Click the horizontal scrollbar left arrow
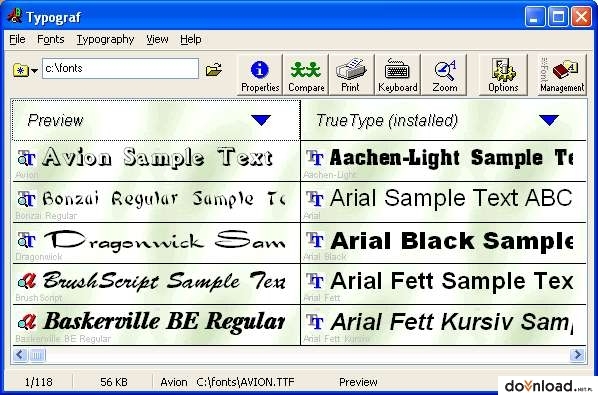 [x=20, y=355]
